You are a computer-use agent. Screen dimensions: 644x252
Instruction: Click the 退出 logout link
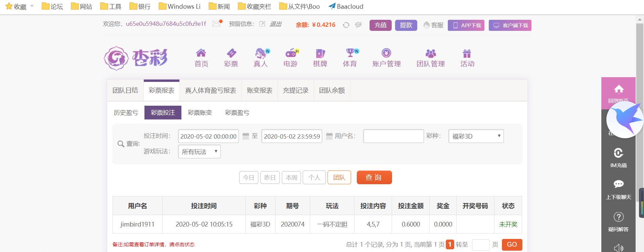tap(275, 24)
